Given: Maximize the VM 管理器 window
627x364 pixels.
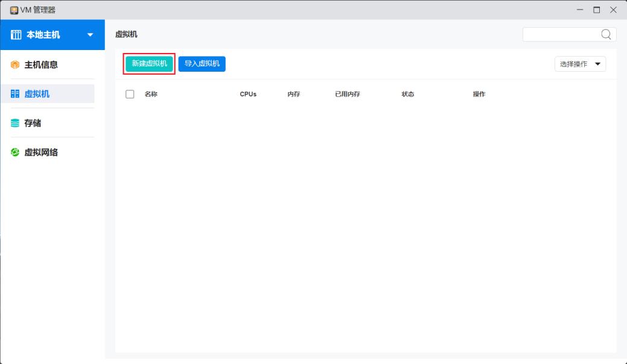Looking at the screenshot, I should pyautogui.click(x=597, y=10).
